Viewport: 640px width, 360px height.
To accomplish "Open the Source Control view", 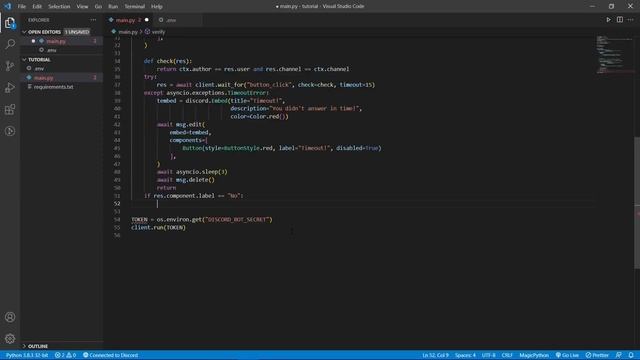I will tap(10, 66).
